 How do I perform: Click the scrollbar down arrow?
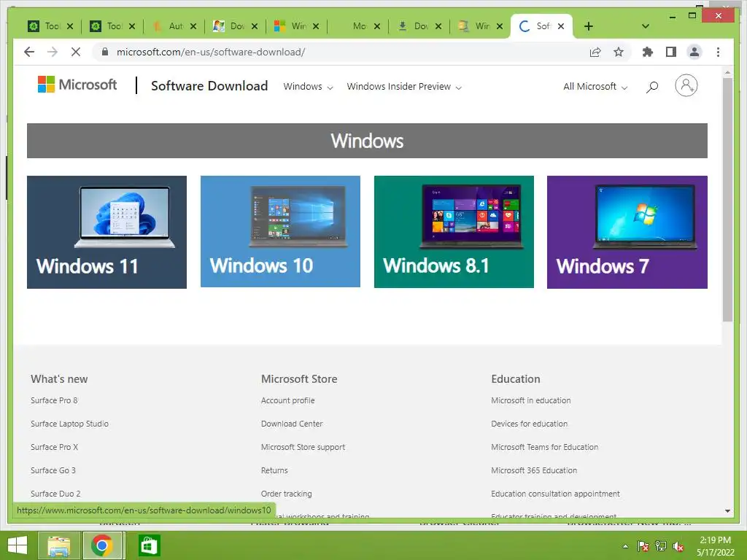point(727,511)
